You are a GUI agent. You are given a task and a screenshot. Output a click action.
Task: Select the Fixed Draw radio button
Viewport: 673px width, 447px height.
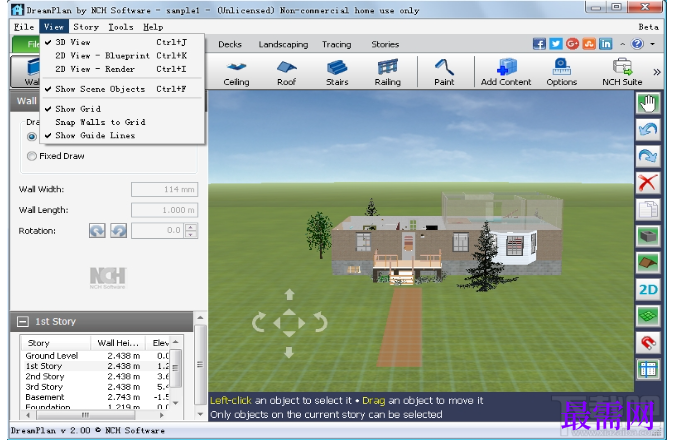[32, 156]
